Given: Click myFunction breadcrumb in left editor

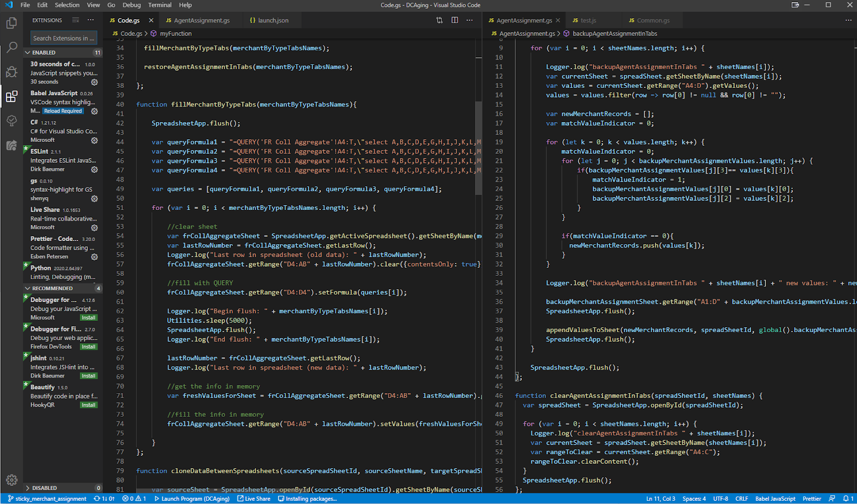Looking at the screenshot, I should tap(176, 33).
